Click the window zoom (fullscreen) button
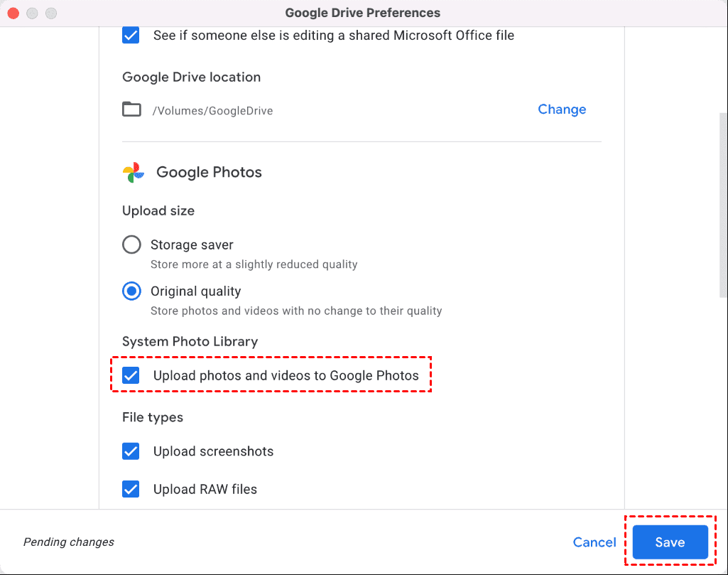728x575 pixels. [x=51, y=14]
